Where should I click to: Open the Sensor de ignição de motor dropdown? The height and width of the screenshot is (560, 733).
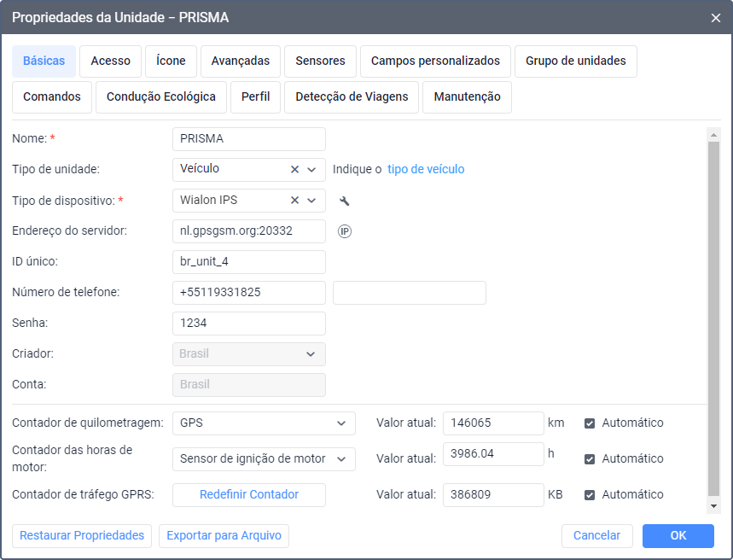tap(341, 458)
